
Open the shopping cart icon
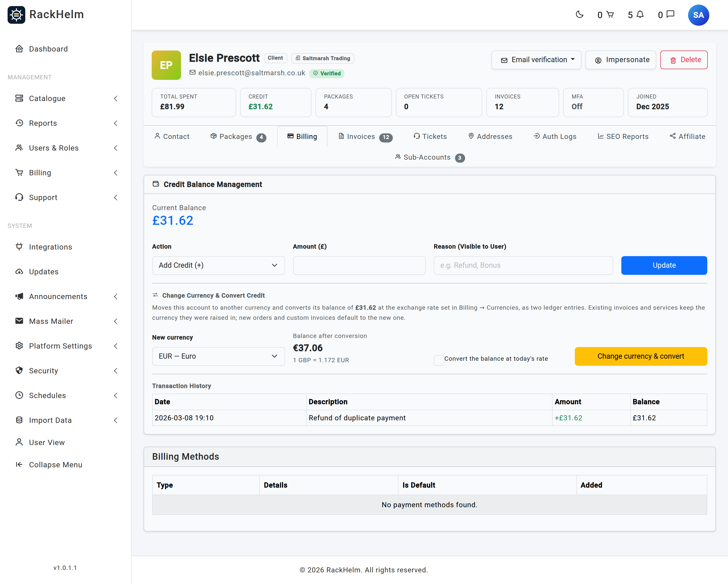click(x=610, y=14)
